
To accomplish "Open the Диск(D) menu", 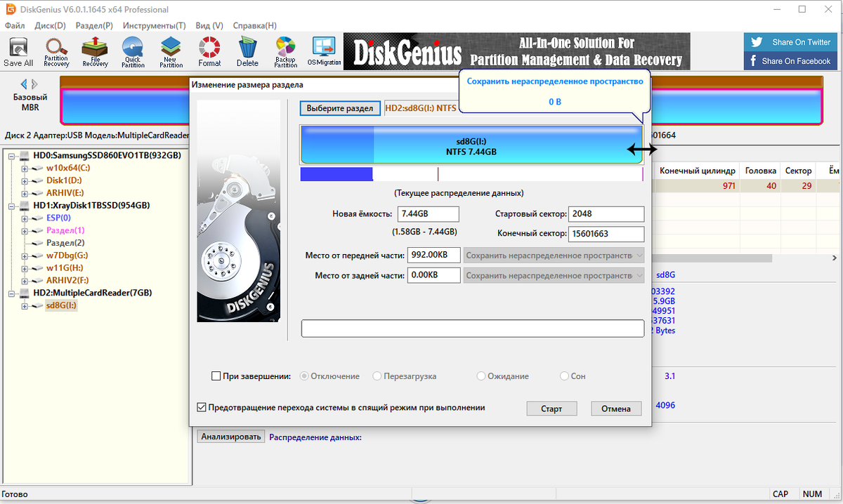I will click(x=50, y=25).
